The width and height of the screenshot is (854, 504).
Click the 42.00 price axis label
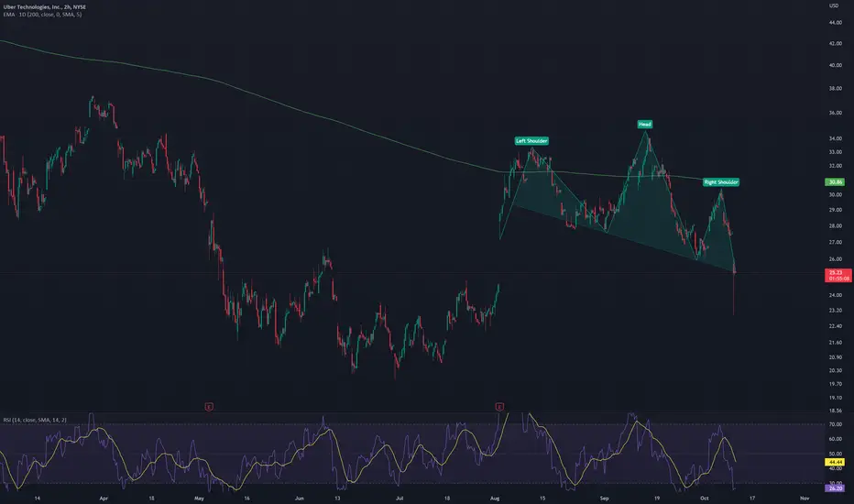tap(835, 44)
